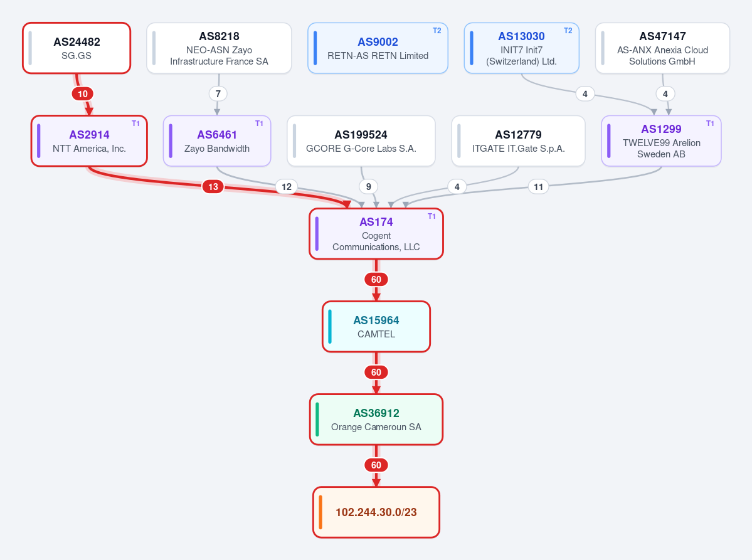Screen dimensions: 752x560
Task: Select the AS2914 NTT America node
Action: (89, 141)
